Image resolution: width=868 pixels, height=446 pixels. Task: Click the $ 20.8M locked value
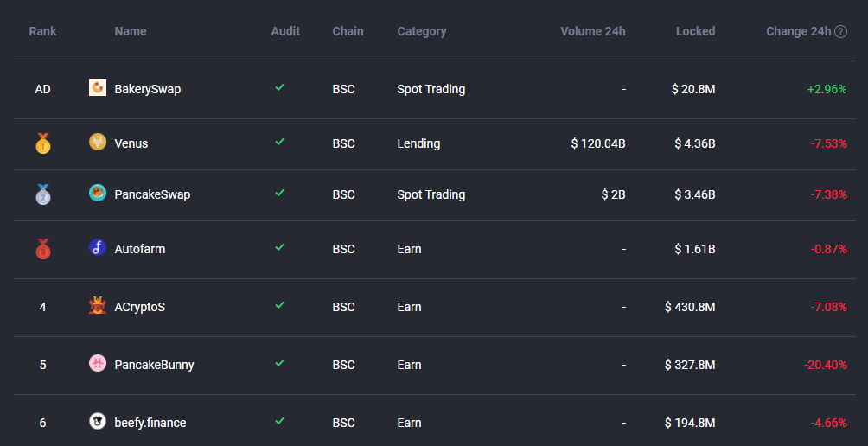(693, 89)
